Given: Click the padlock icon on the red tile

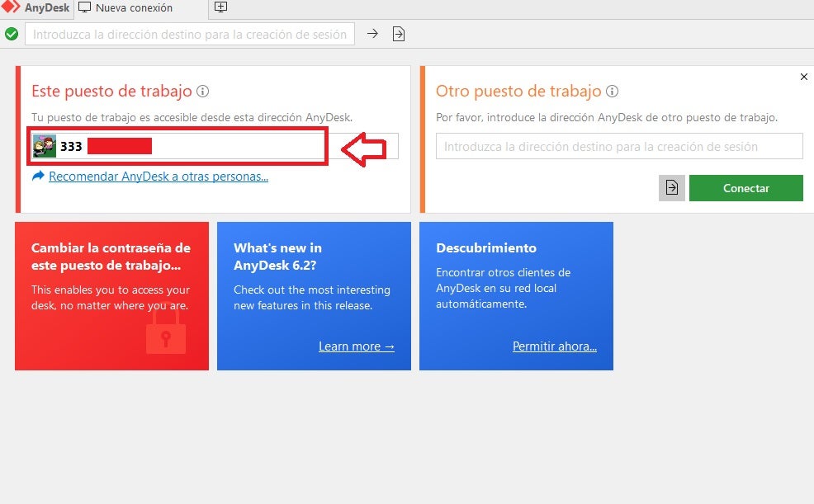Looking at the screenshot, I should (166, 330).
